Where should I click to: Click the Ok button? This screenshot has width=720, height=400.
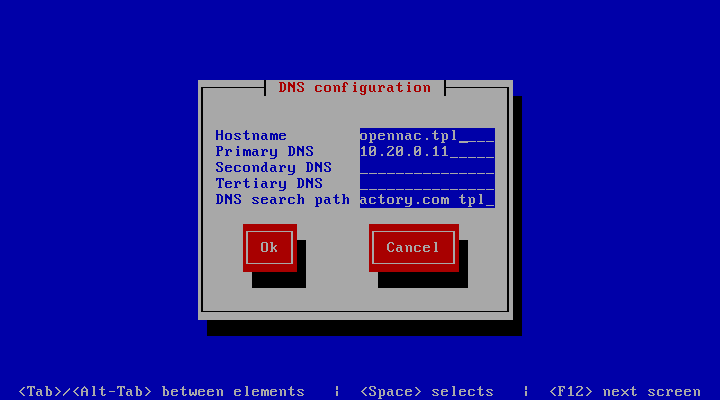[270, 248]
